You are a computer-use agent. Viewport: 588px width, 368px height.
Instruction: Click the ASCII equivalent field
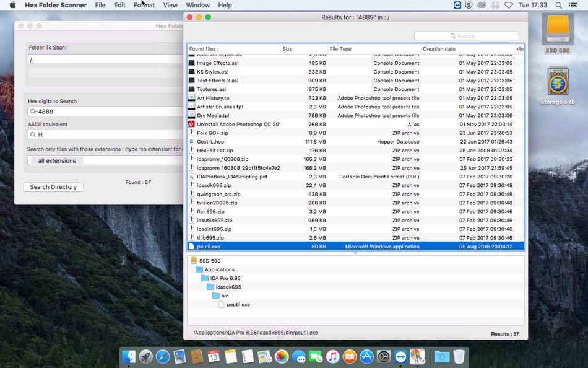click(106, 134)
